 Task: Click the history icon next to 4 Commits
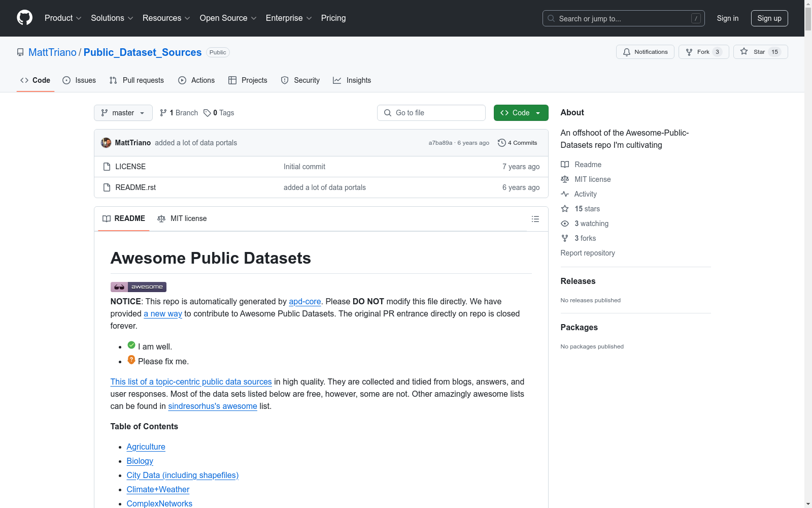point(502,143)
